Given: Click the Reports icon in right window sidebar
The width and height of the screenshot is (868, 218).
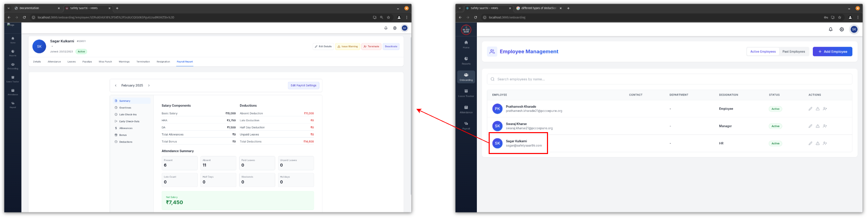Looking at the screenshot, I should pyautogui.click(x=466, y=60).
